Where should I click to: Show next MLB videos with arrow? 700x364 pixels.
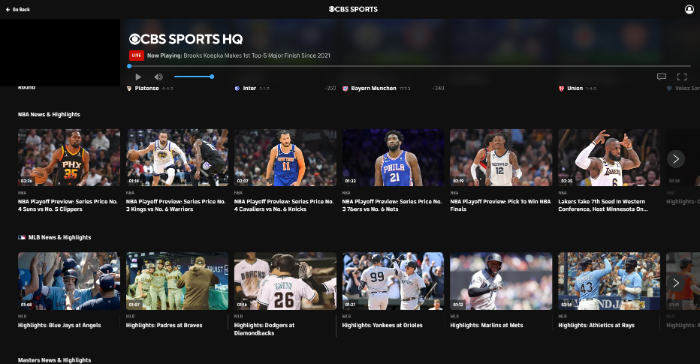click(676, 283)
